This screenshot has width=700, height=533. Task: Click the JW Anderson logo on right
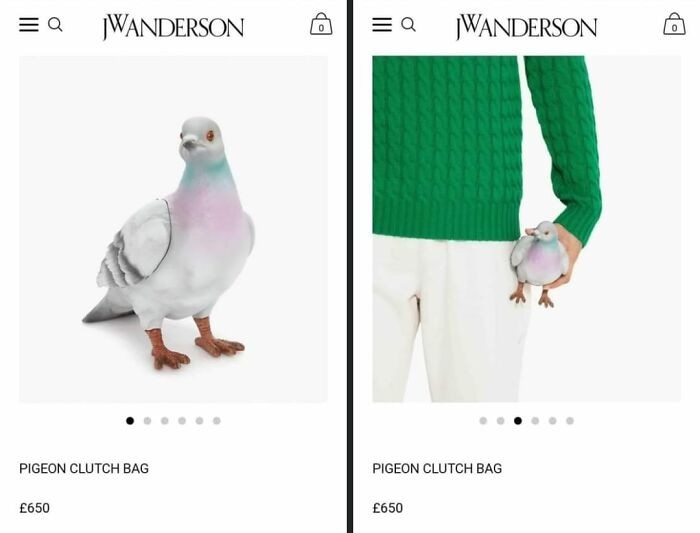[526, 27]
